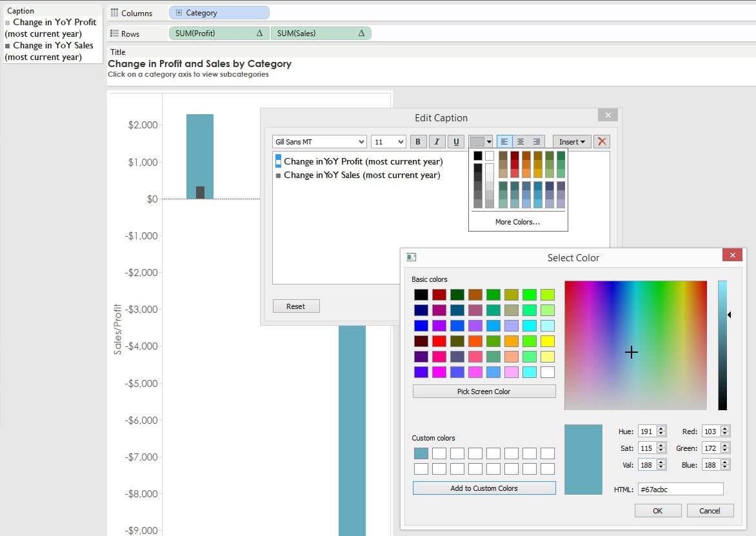Open the font size 11 dropdown
This screenshot has height=536, width=756.
[388, 142]
